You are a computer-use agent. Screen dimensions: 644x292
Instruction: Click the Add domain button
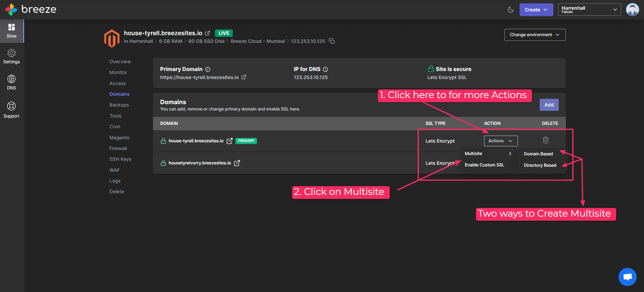click(549, 105)
